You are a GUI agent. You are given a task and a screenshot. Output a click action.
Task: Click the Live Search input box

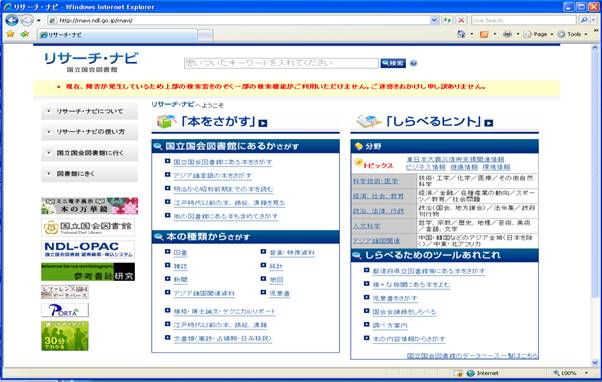click(x=524, y=20)
